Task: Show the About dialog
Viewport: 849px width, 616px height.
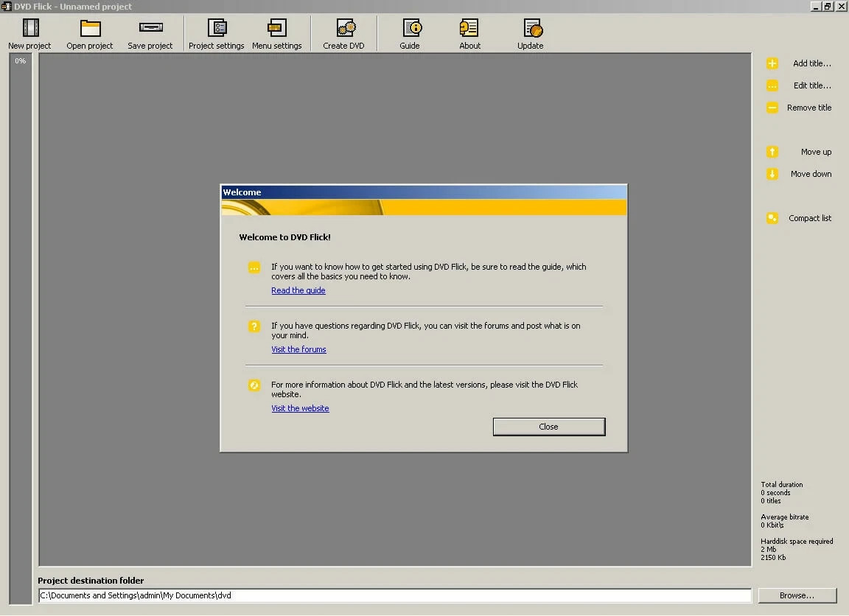Action: [x=469, y=33]
